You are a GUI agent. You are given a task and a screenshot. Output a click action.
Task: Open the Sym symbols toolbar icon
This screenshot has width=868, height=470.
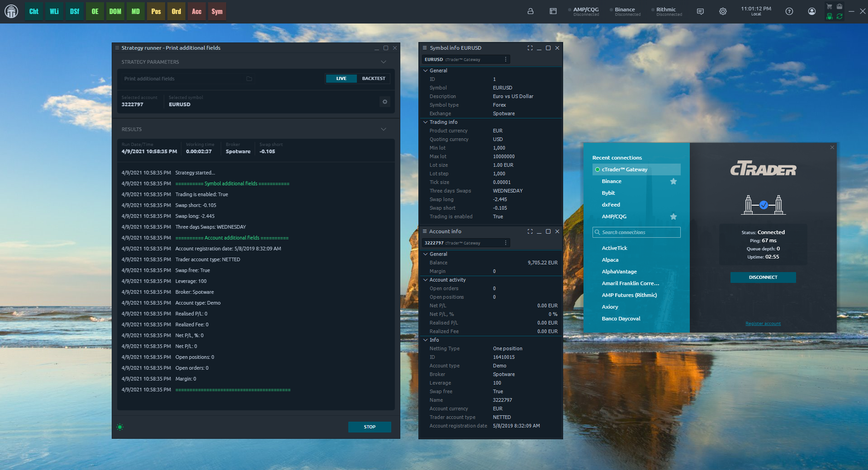(217, 12)
